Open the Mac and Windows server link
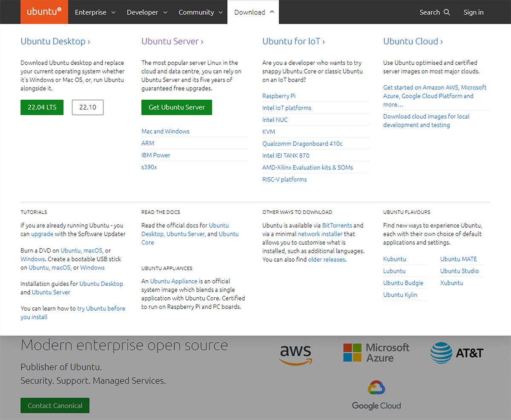This screenshot has width=511, height=420. pyautogui.click(x=166, y=131)
